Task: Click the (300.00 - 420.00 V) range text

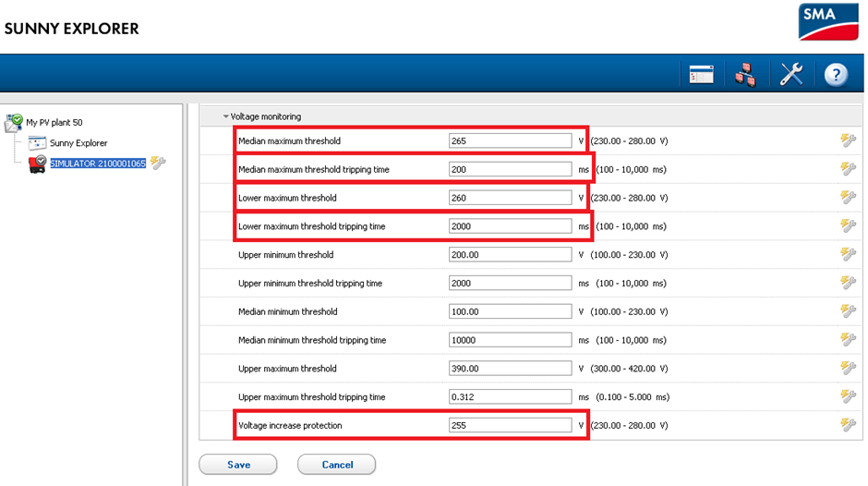Action: click(629, 369)
